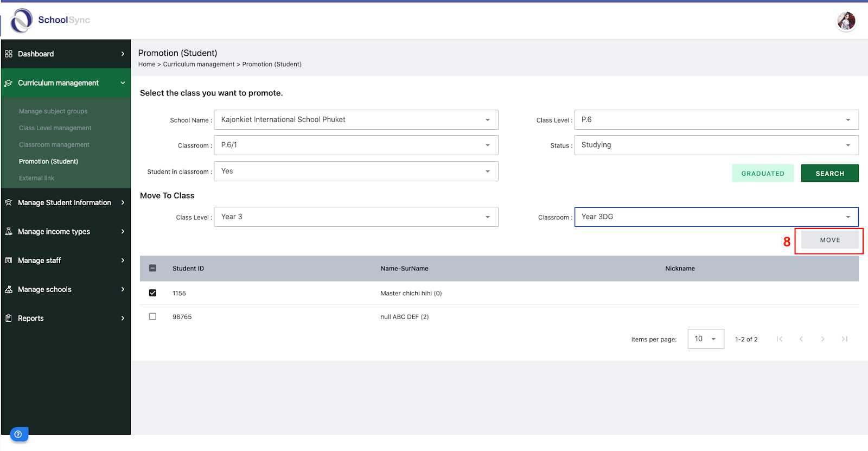
Task: Go to next page arrow in paginator
Action: click(823, 339)
